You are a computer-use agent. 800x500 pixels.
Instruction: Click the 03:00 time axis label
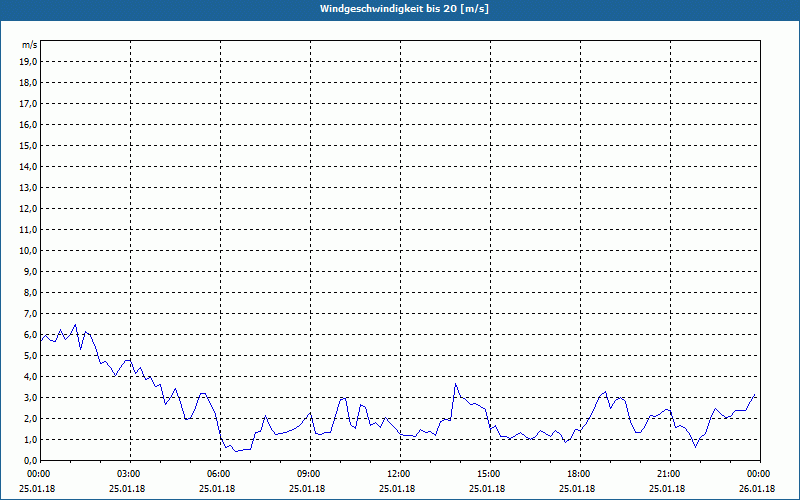(129, 474)
